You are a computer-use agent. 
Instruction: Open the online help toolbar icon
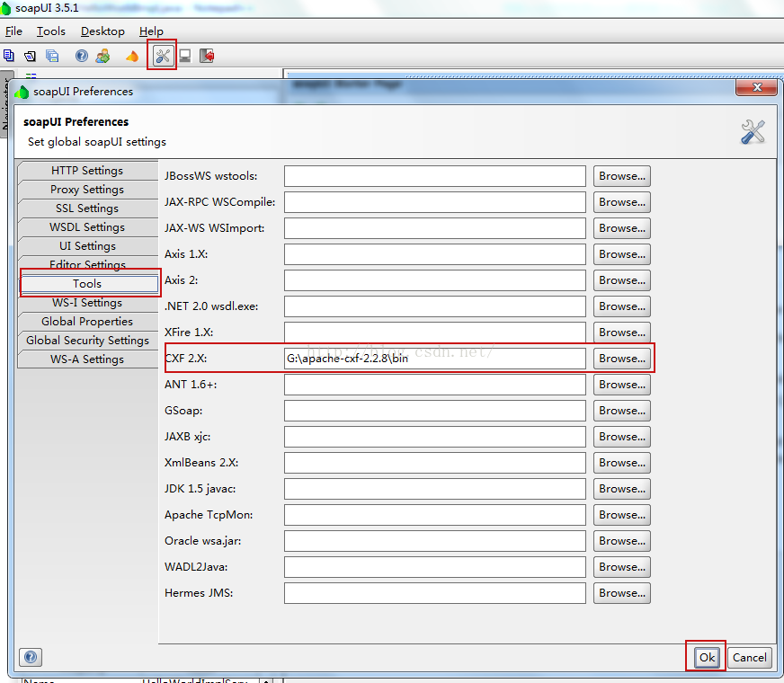pyautogui.click(x=82, y=56)
